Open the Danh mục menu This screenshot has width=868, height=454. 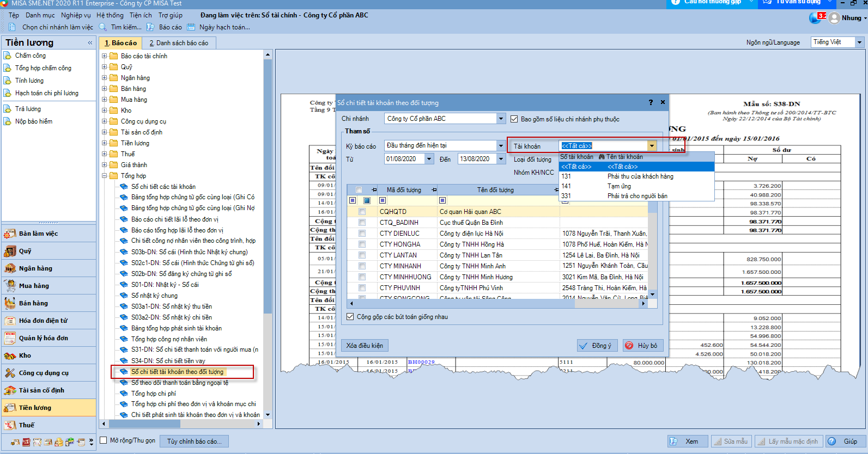(40, 15)
